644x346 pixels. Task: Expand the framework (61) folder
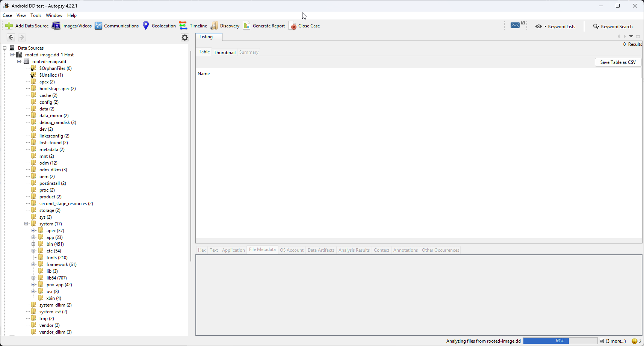click(x=33, y=264)
